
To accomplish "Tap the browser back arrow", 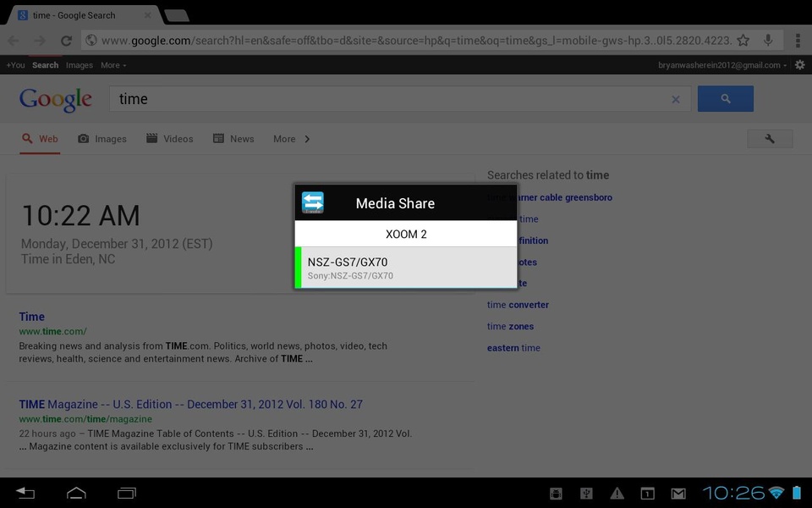I will click(14, 41).
